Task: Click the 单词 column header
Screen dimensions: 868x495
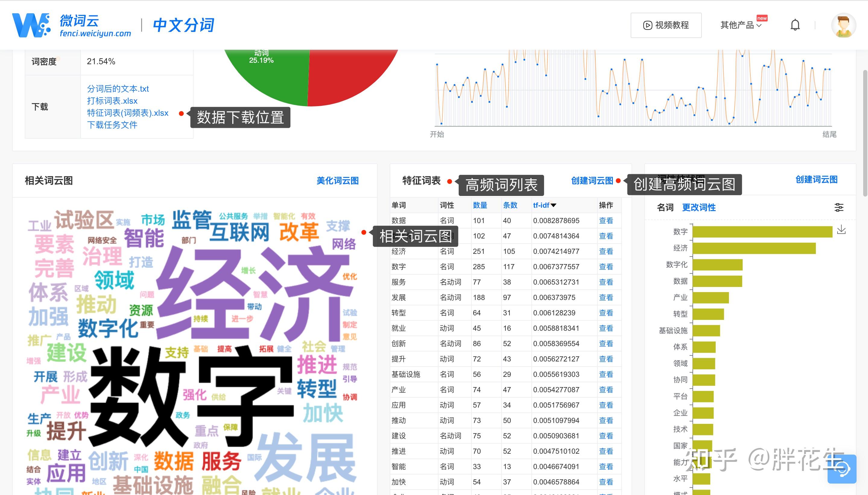Action: coord(398,205)
